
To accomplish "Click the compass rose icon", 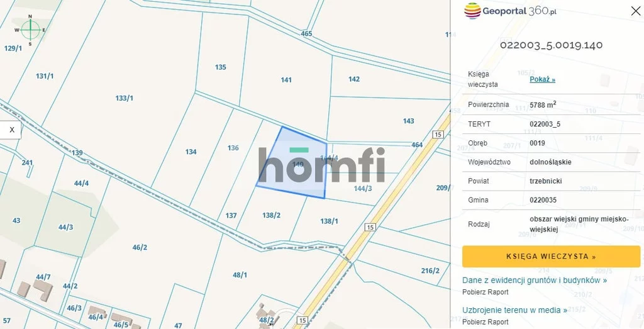I will pos(30,30).
